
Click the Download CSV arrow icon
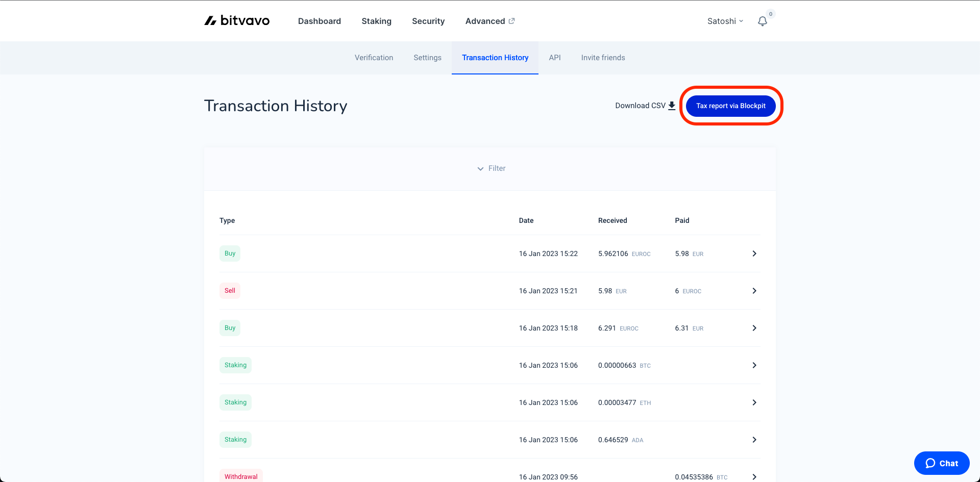[x=672, y=106]
